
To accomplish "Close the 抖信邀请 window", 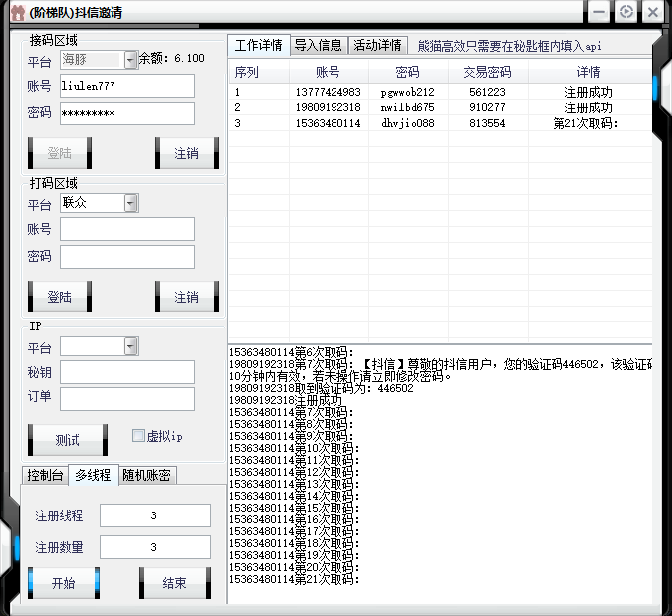I will 653,12.
